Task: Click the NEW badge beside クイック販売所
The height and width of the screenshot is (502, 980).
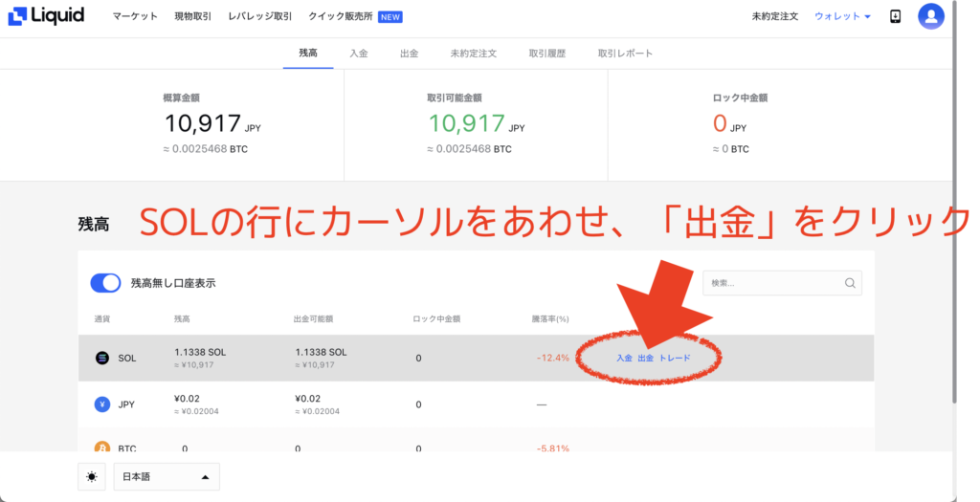Action: [390, 17]
